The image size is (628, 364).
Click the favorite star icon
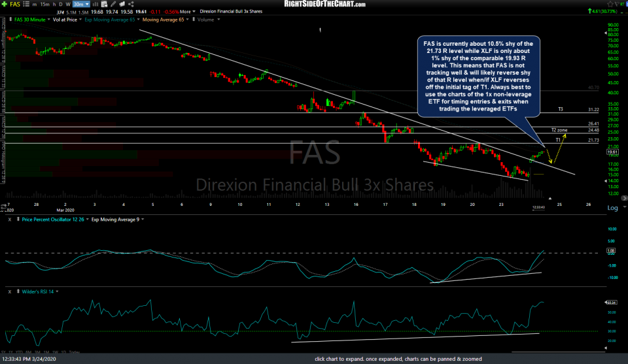610,4
